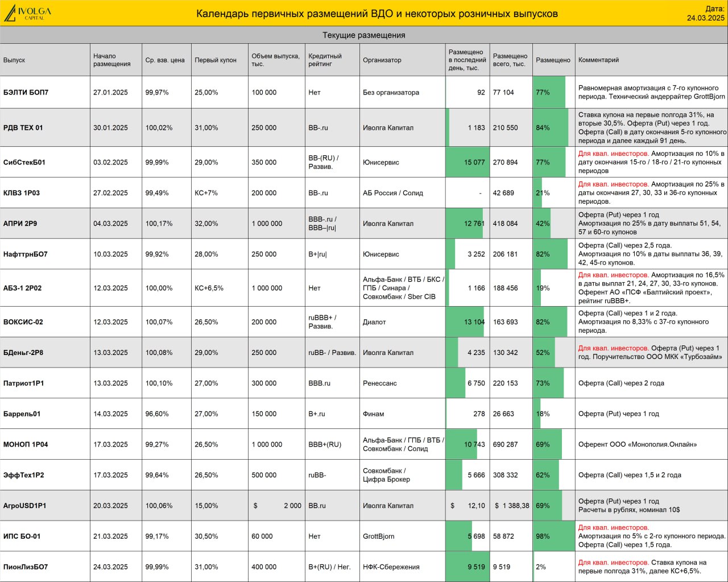Select the average price '96,60%'
The height and width of the screenshot is (582, 728).
tap(157, 414)
